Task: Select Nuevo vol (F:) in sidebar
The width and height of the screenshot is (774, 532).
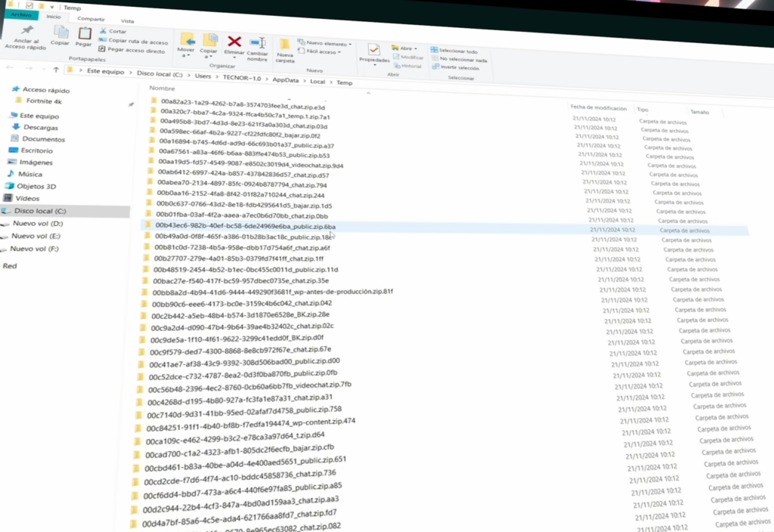Action: tap(29, 249)
